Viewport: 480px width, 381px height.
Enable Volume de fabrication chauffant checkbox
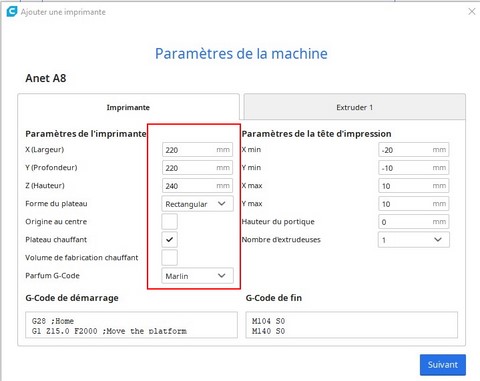169,258
